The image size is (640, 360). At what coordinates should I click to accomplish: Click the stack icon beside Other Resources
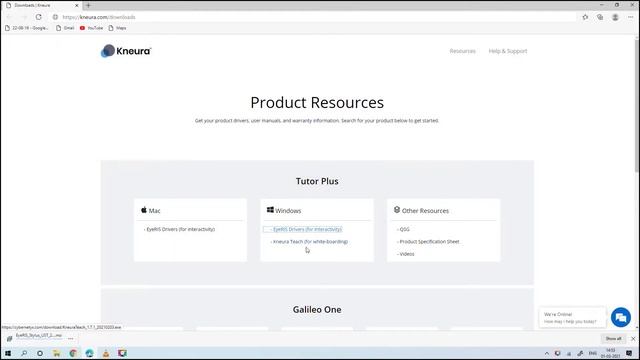(x=397, y=210)
